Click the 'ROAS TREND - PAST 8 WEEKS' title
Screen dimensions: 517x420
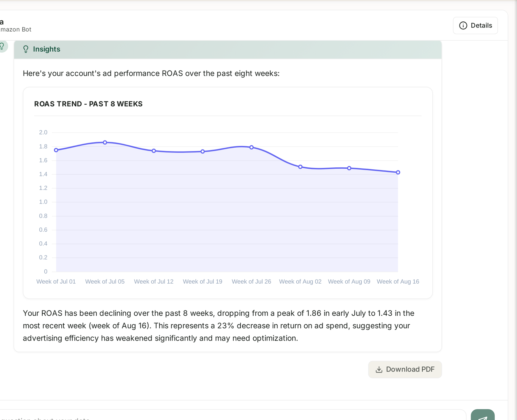pyautogui.click(x=88, y=104)
